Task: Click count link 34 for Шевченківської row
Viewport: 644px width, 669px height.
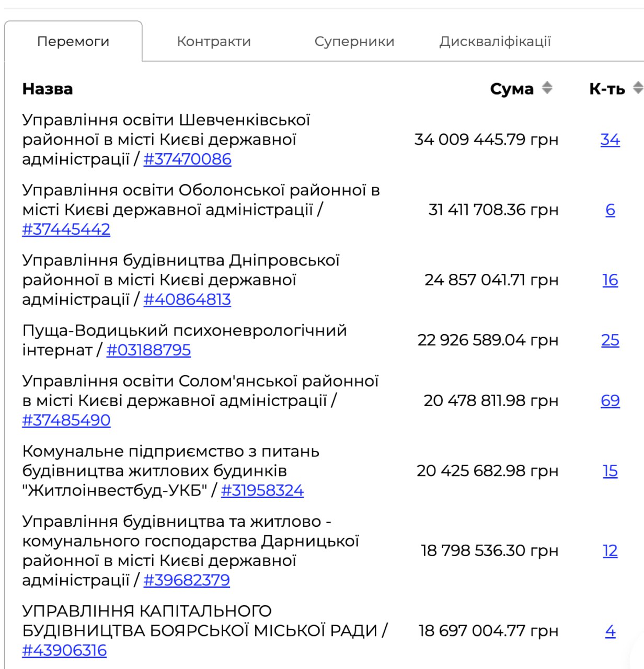Action: (610, 140)
